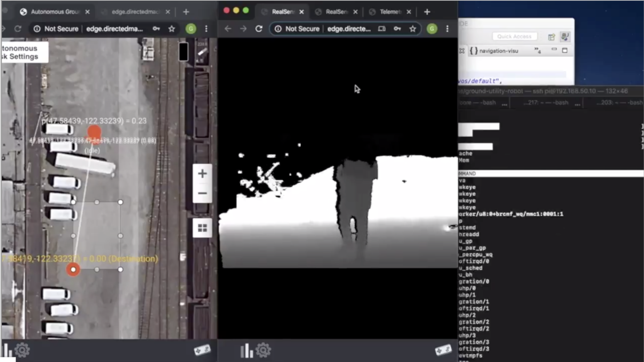Open Chrome three-dot menu in map window

[206, 29]
